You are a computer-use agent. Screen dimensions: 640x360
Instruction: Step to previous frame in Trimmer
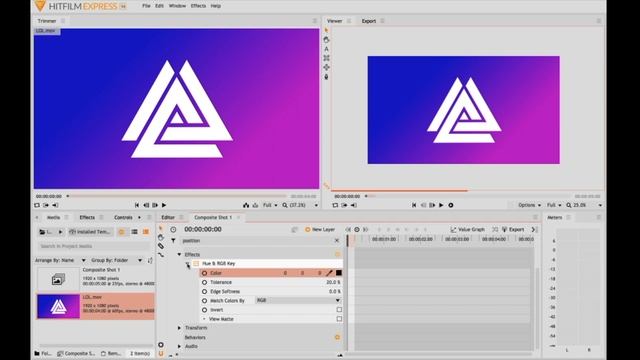pos(146,205)
